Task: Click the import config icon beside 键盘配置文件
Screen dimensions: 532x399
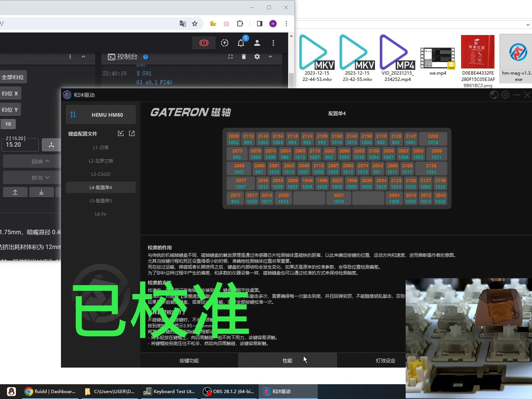Action: point(121,133)
